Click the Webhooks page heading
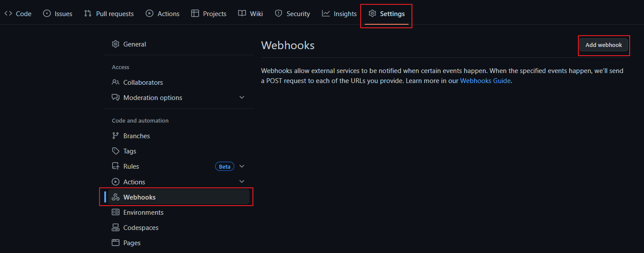 (x=288, y=45)
